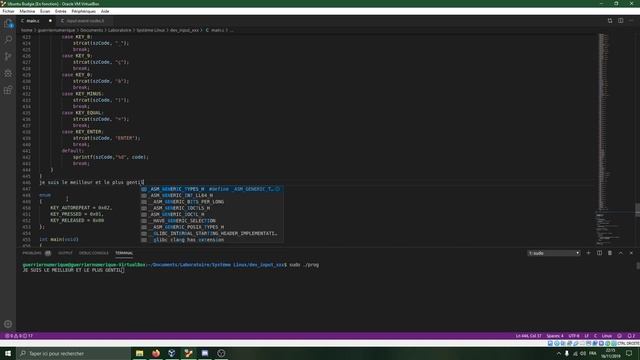Click 'Documents' in the breadcrumb path
640x360 pixels.
91,30
